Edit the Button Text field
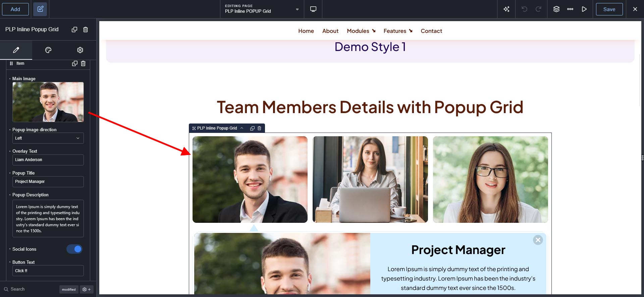 point(48,271)
